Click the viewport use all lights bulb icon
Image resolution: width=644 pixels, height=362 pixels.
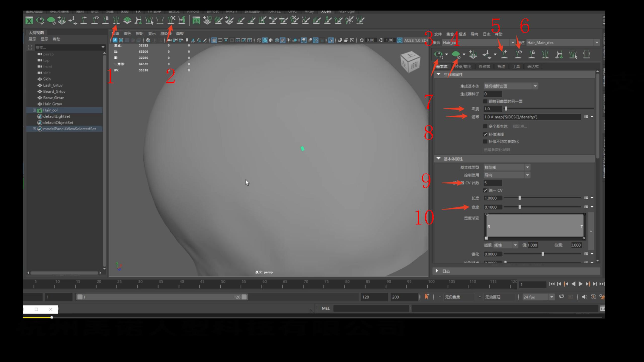click(x=289, y=40)
